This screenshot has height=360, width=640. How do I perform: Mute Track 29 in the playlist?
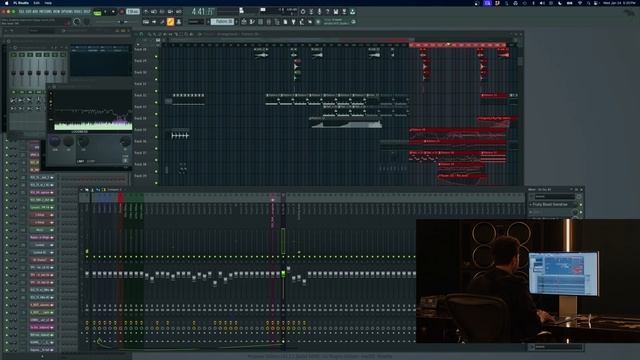point(156,68)
